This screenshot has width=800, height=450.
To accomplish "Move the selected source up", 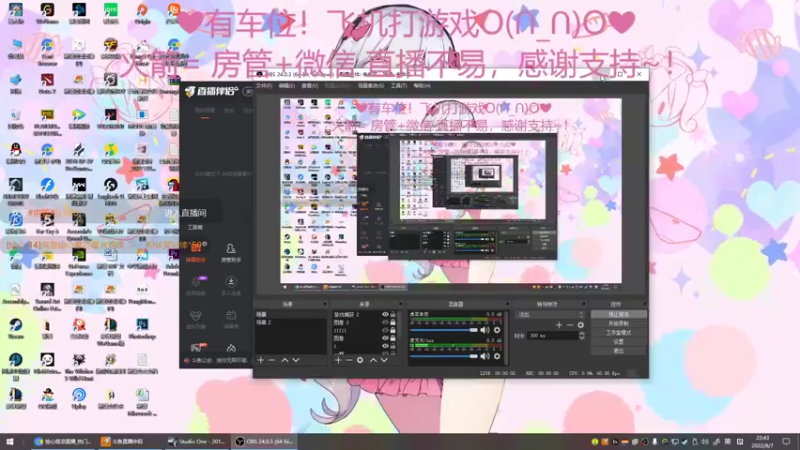I will coord(373,360).
